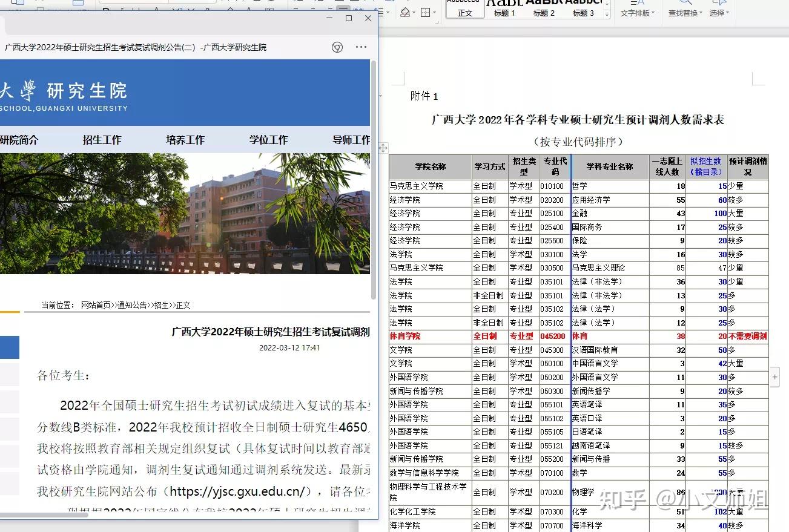The height and width of the screenshot is (532, 789).
Task: Click the 哲学 major cell
Action: click(610, 186)
